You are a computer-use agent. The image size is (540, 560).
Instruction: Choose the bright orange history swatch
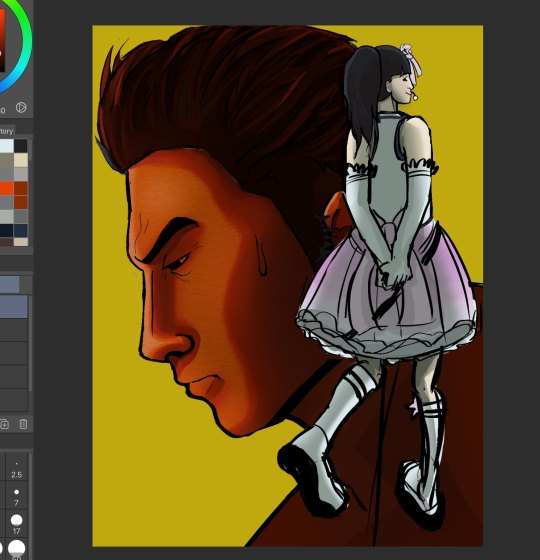6,188
